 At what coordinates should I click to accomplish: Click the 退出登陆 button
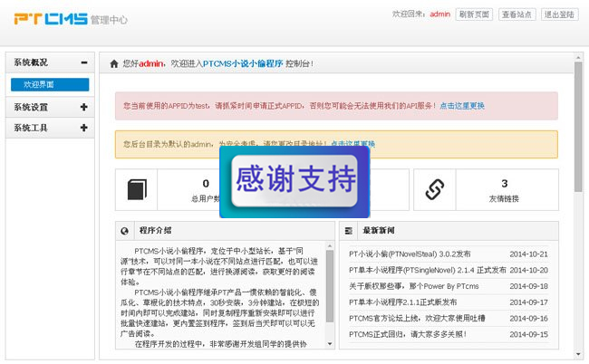click(x=559, y=14)
